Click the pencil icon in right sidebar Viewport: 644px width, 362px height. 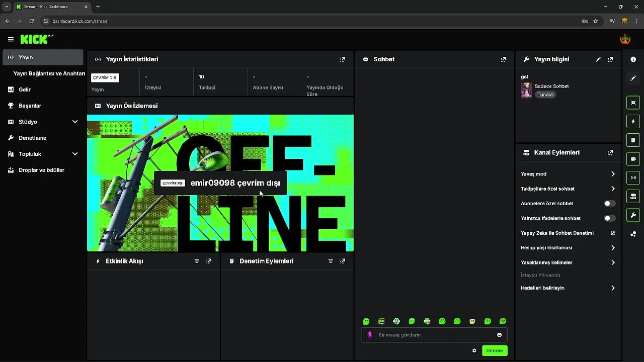(633, 78)
